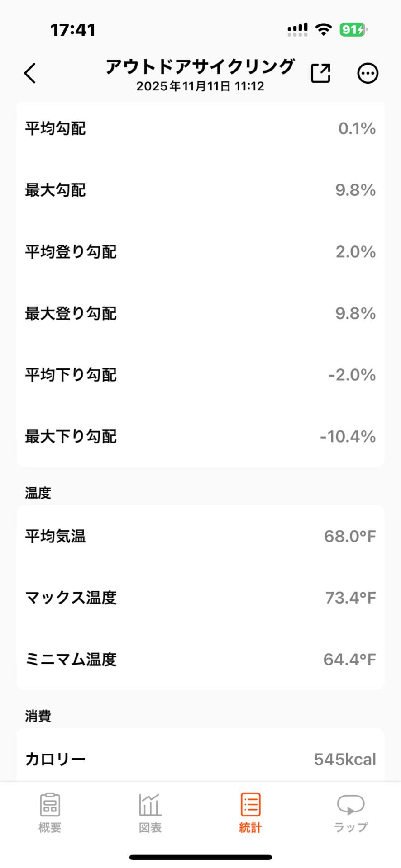Switch to the 概要 tab label
The image size is (401, 868).
50,828
